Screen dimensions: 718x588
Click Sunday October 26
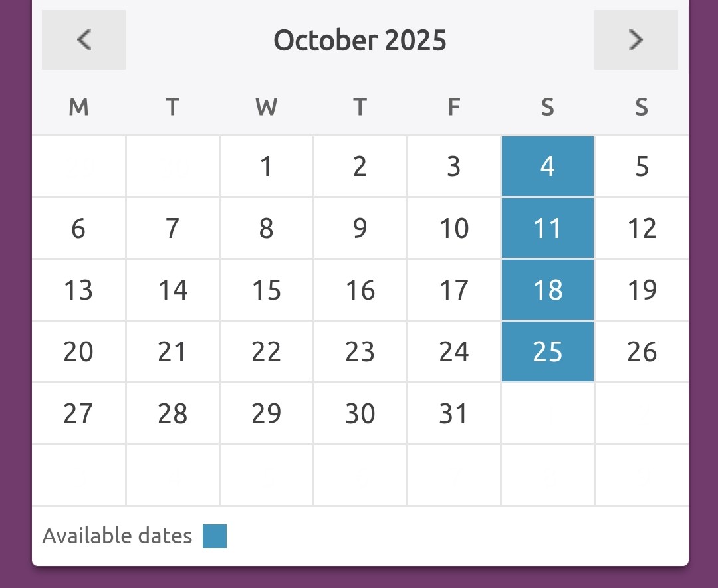[x=642, y=351]
